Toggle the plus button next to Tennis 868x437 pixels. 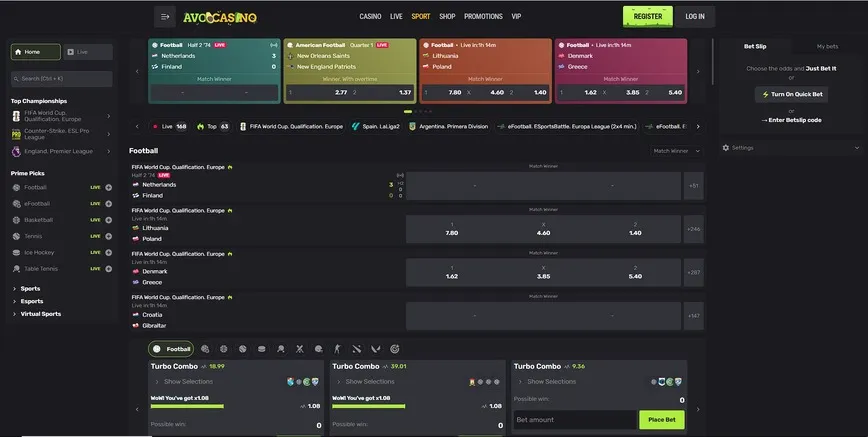click(x=108, y=236)
